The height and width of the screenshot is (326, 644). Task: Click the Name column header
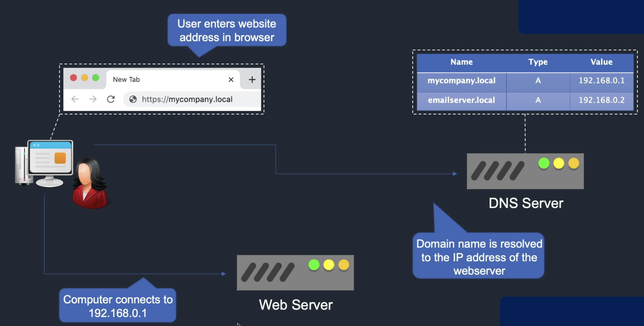[461, 62]
